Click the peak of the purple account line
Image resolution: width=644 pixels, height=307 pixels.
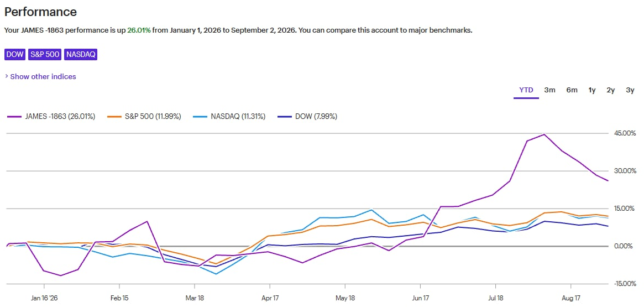click(544, 134)
